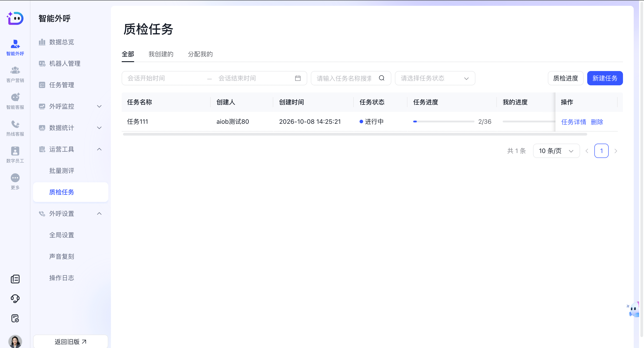
Task: Open 机器人管理 in the menu
Action: [70, 63]
